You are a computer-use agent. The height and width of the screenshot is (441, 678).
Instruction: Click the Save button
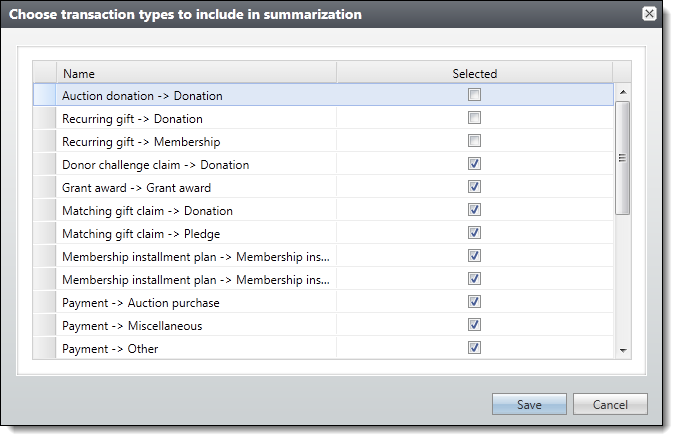(x=529, y=404)
